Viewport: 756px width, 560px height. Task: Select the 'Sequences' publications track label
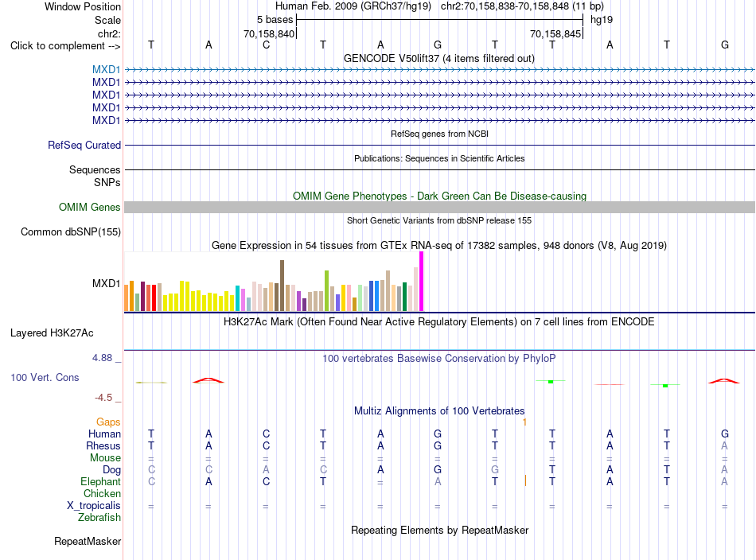[95, 169]
